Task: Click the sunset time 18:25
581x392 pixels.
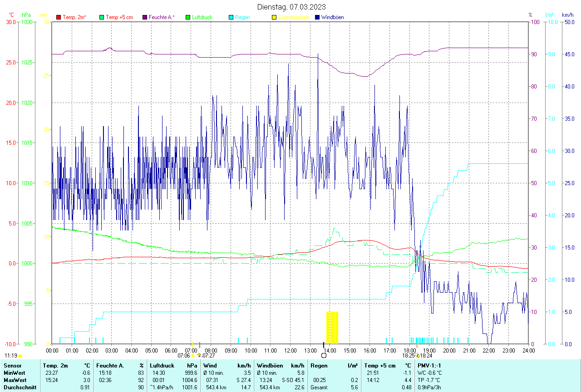Action: pyautogui.click(x=408, y=356)
